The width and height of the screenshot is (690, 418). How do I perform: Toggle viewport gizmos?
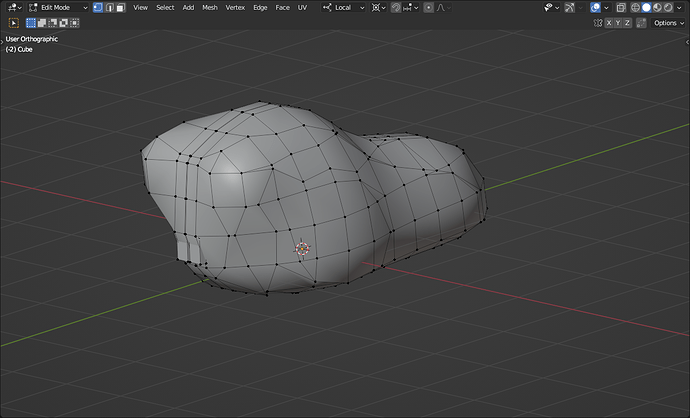click(569, 7)
